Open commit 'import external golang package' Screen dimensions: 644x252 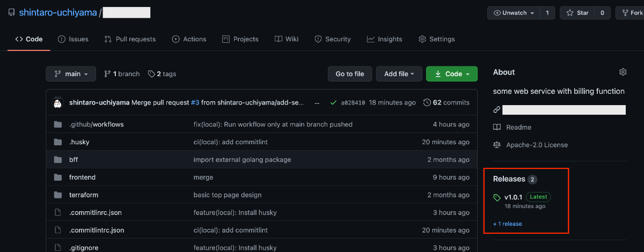tap(243, 160)
